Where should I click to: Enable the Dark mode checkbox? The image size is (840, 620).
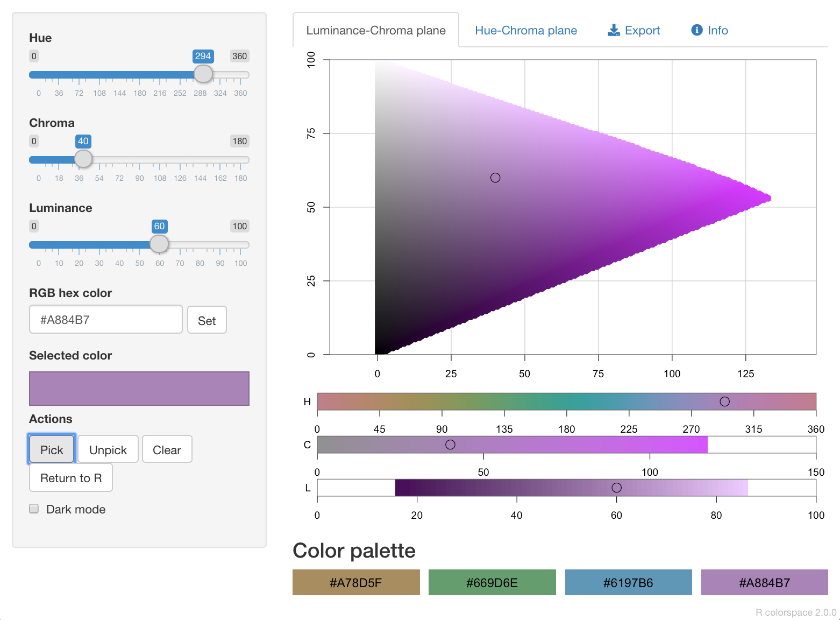34,509
